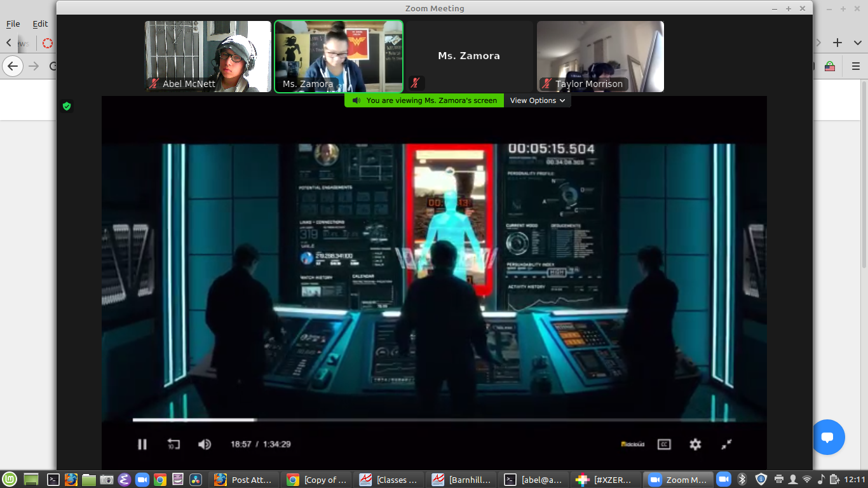Click the muted mic icon on Abel McNett
868x488 pixels.
pyautogui.click(x=154, y=84)
